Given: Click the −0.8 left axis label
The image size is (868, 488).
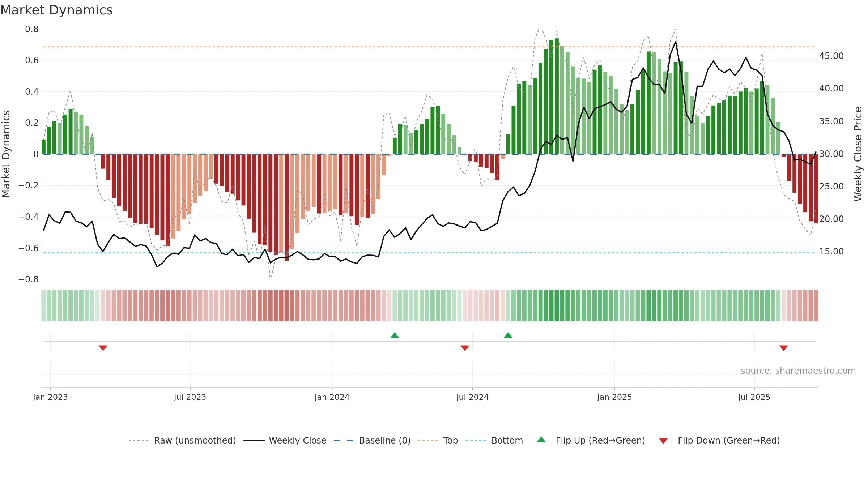Looking at the screenshot, I should point(29,279).
